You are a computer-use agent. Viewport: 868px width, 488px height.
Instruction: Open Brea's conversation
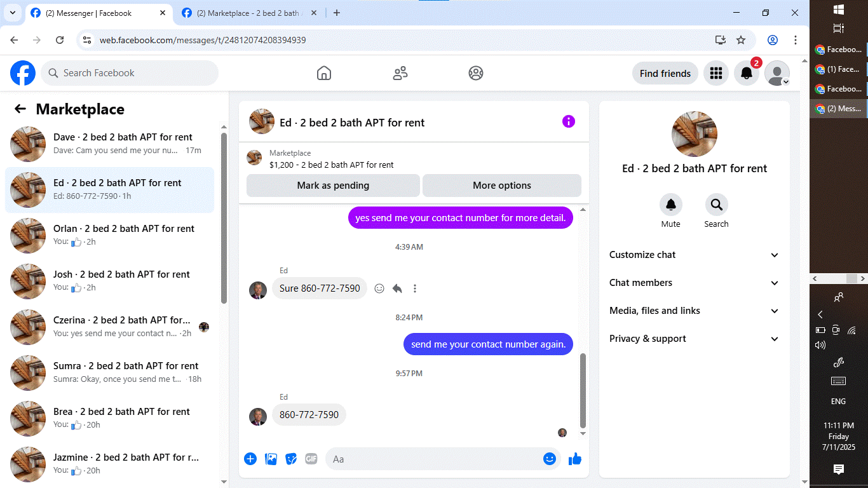click(110, 419)
